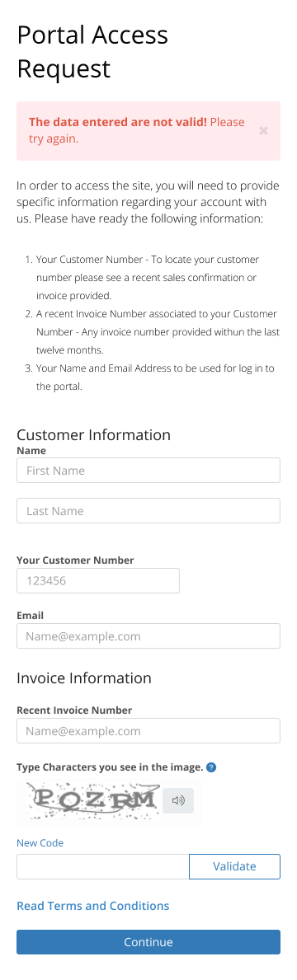Focus the Last Name field
The image size is (297, 980).
[x=148, y=511]
